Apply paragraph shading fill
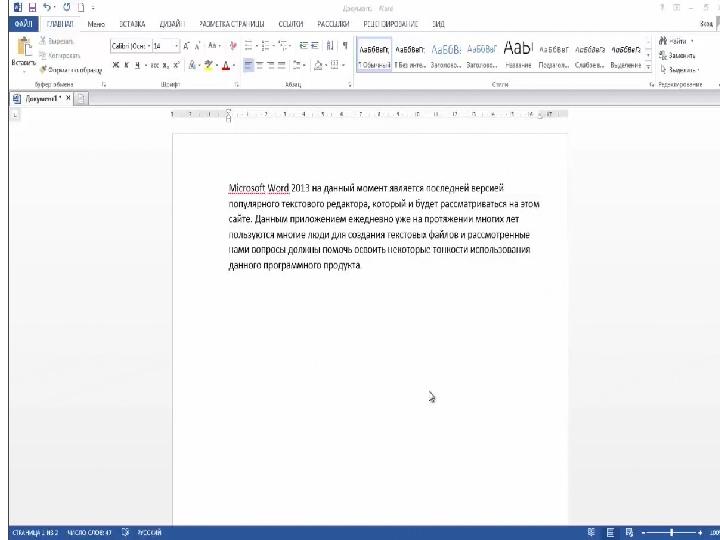This screenshot has height=540, width=720. click(318, 66)
